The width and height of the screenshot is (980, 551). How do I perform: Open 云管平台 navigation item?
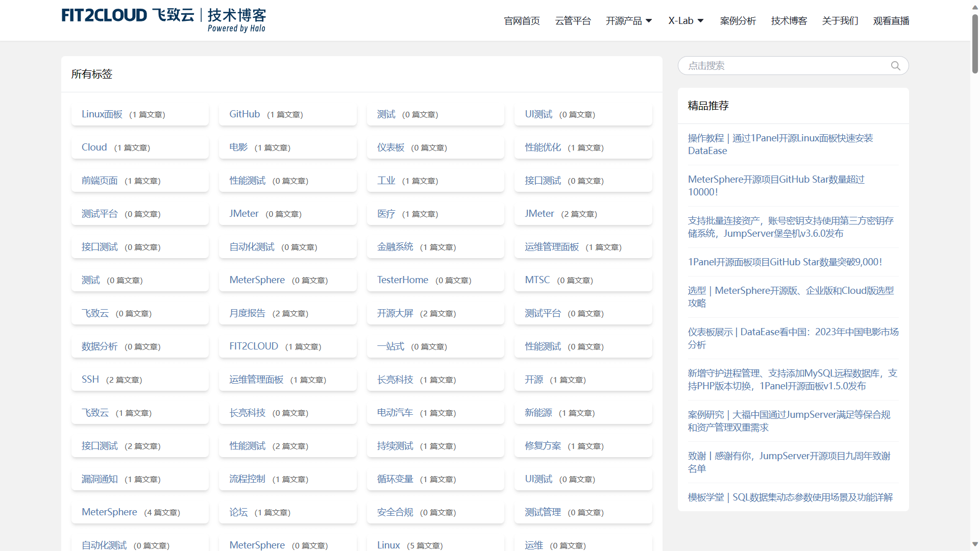pos(573,21)
